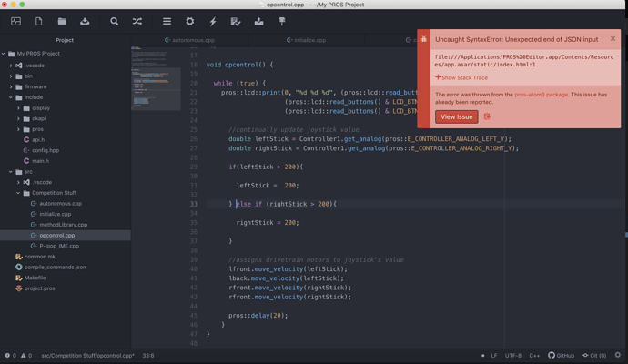Open common.mk in the file tree
This screenshot has width=628, height=364.
(40, 257)
